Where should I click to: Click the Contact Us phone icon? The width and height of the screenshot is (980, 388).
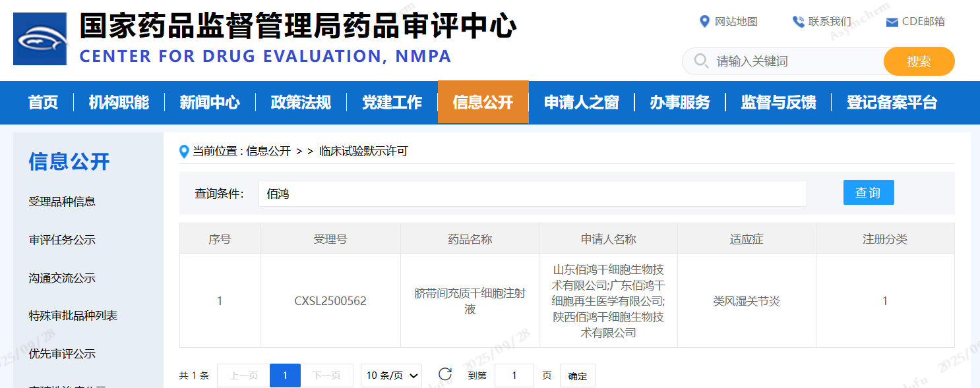pos(798,22)
